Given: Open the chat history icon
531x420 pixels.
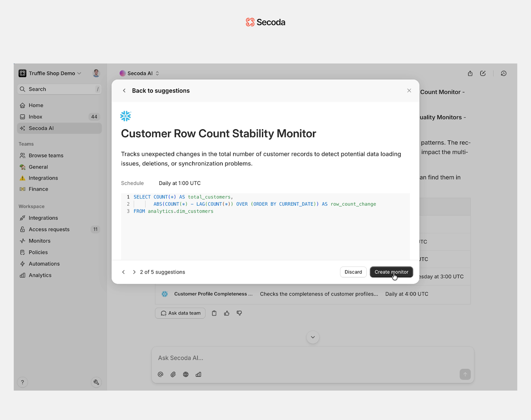Looking at the screenshot, I should [503, 73].
